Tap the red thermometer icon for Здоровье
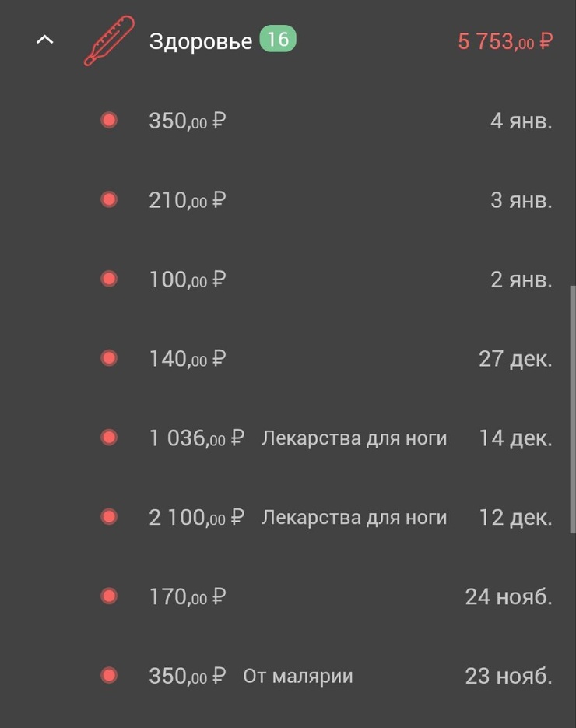 click(109, 40)
